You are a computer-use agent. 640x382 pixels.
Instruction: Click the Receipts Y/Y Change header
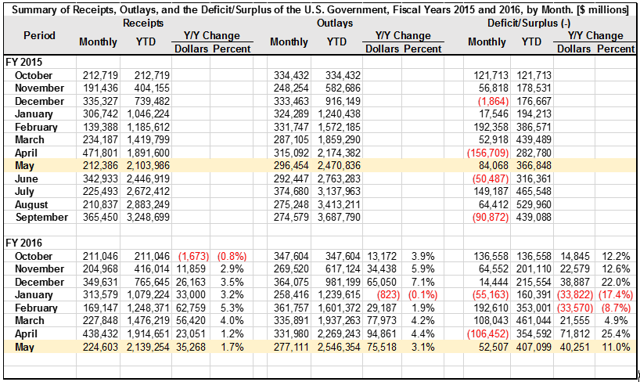(211, 36)
